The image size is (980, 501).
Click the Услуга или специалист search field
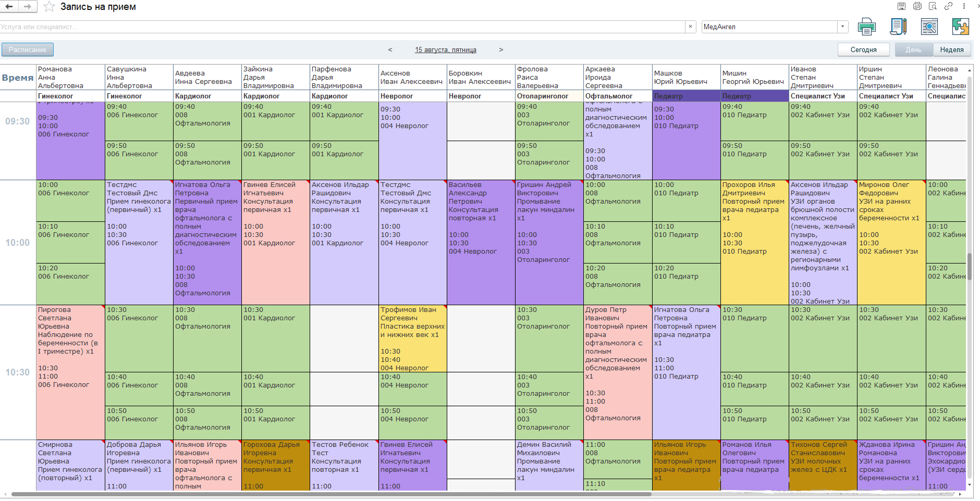coord(339,27)
